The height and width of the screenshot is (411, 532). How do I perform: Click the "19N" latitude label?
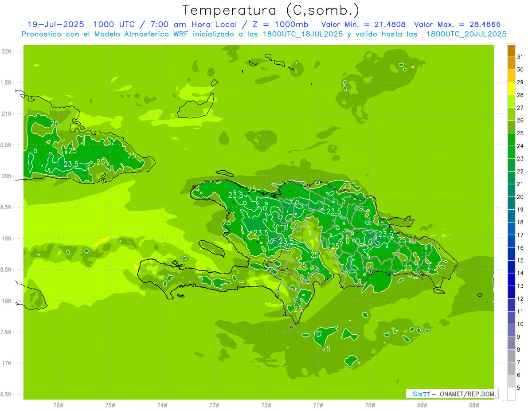8,239
